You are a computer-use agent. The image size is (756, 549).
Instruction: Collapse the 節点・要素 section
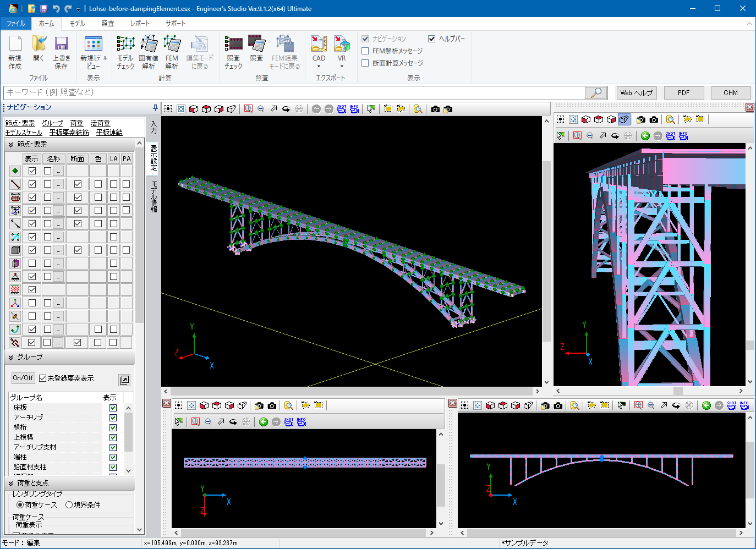coord(10,144)
